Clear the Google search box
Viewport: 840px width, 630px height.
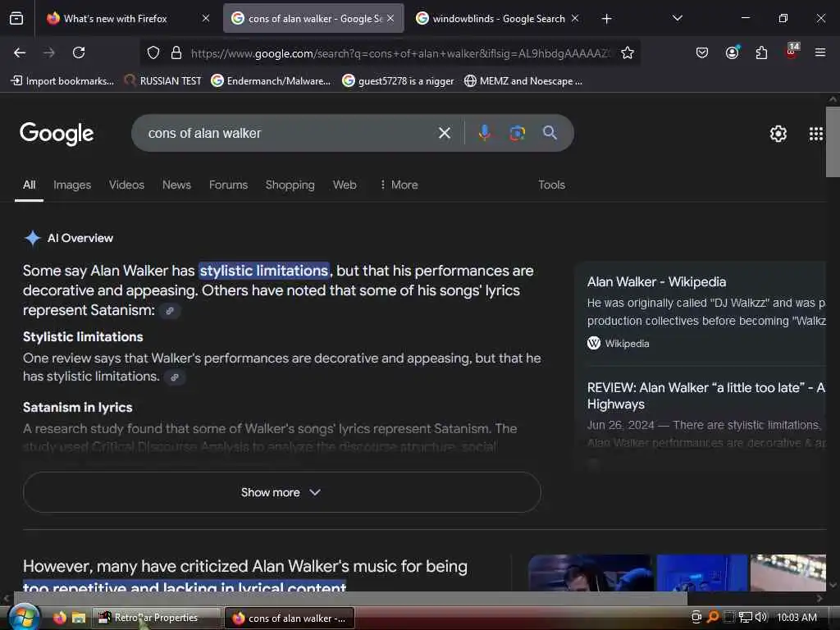coord(444,133)
